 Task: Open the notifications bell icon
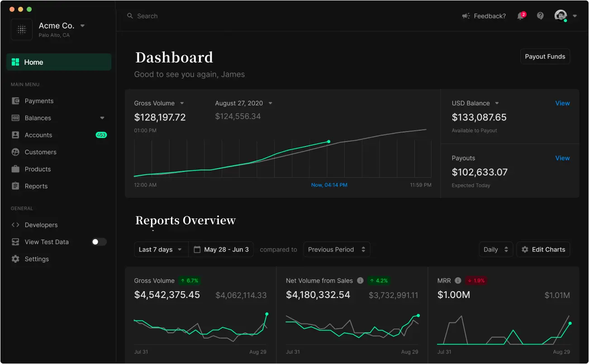(521, 16)
